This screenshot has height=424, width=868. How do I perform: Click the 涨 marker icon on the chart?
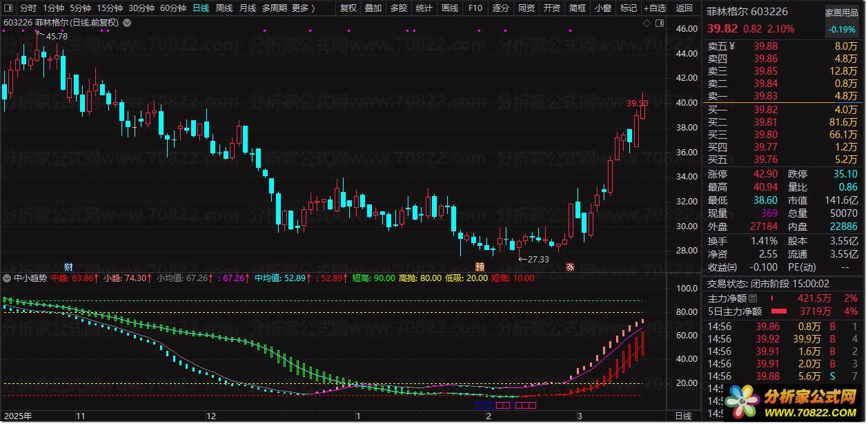[571, 267]
